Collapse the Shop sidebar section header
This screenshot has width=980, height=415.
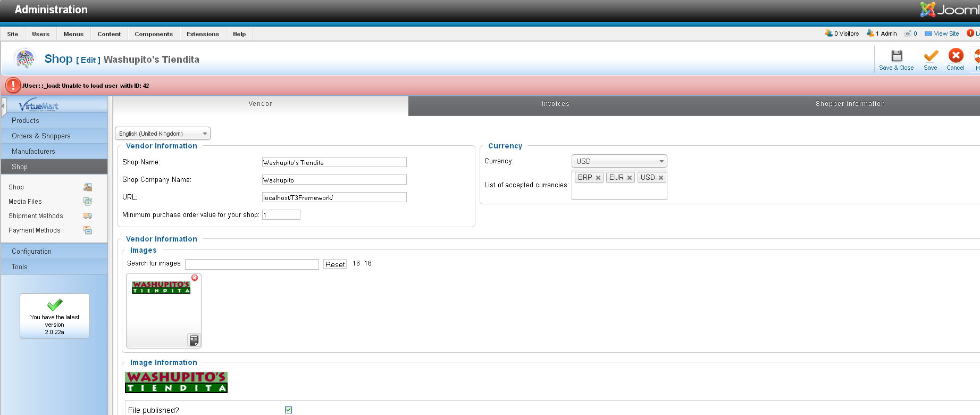click(x=54, y=167)
